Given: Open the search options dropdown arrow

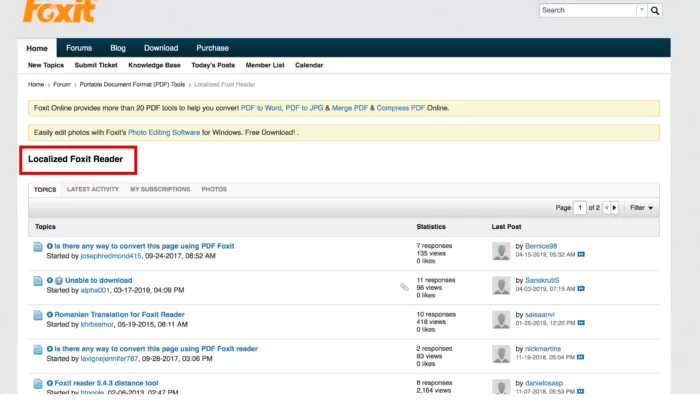Looking at the screenshot, I should [x=642, y=10].
